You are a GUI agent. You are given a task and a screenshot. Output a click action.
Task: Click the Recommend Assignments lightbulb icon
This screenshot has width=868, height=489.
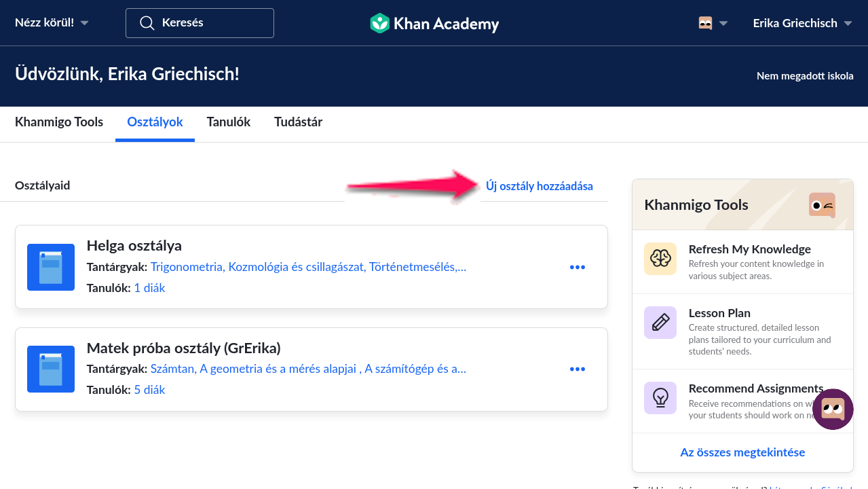point(660,398)
